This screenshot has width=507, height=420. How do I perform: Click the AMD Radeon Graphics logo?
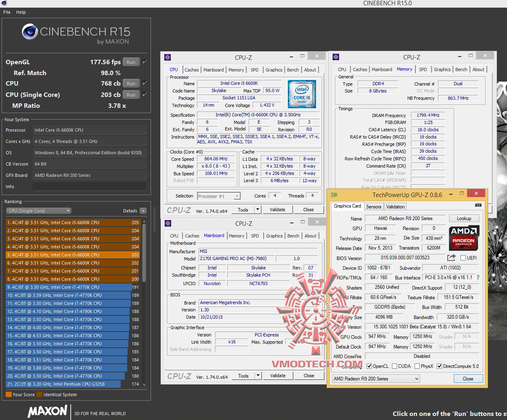pyautogui.click(x=464, y=237)
